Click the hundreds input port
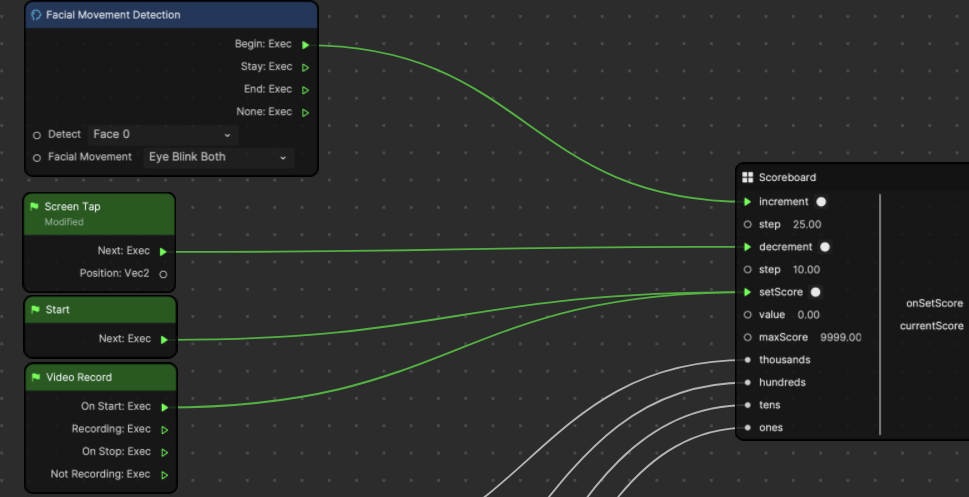Image resolution: width=969 pixels, height=497 pixels. (748, 383)
